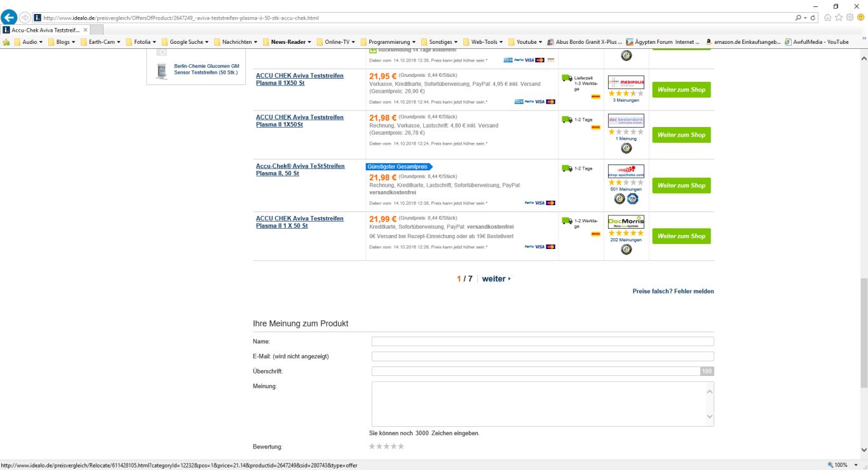Click the address bar URL field
This screenshot has width=868, height=470.
pyautogui.click(x=413, y=18)
